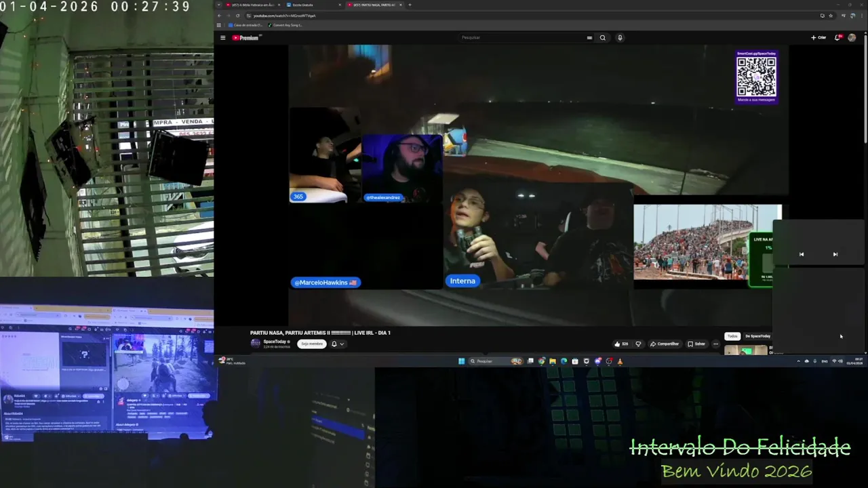This screenshot has height=488, width=868.
Task: Switch to 'A Biblia Hebraica' browser tab
Action: point(252,5)
